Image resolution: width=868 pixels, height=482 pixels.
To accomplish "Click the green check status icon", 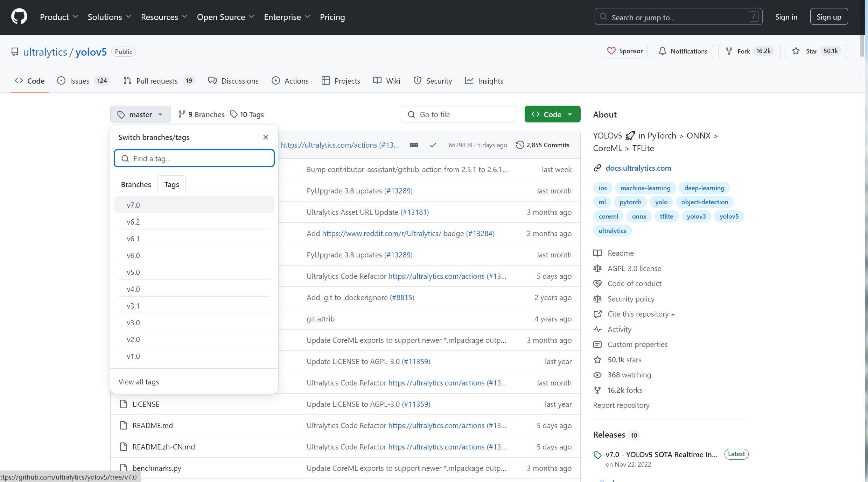I will point(433,145).
